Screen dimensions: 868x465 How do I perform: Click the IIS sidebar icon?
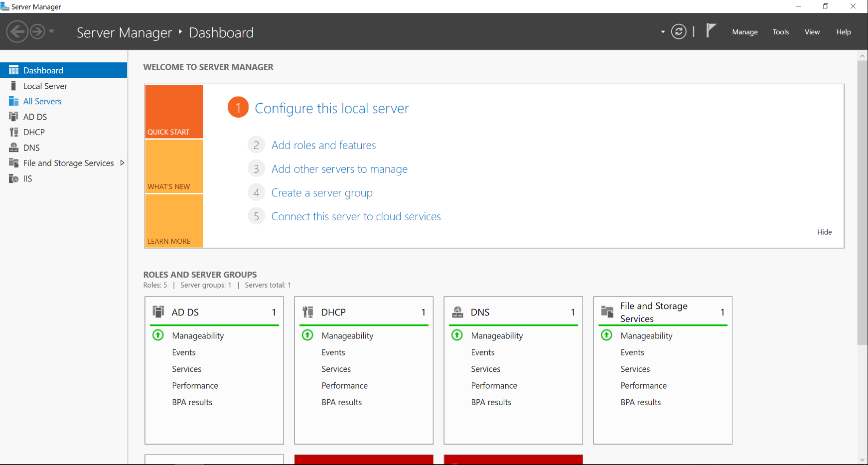[13, 178]
